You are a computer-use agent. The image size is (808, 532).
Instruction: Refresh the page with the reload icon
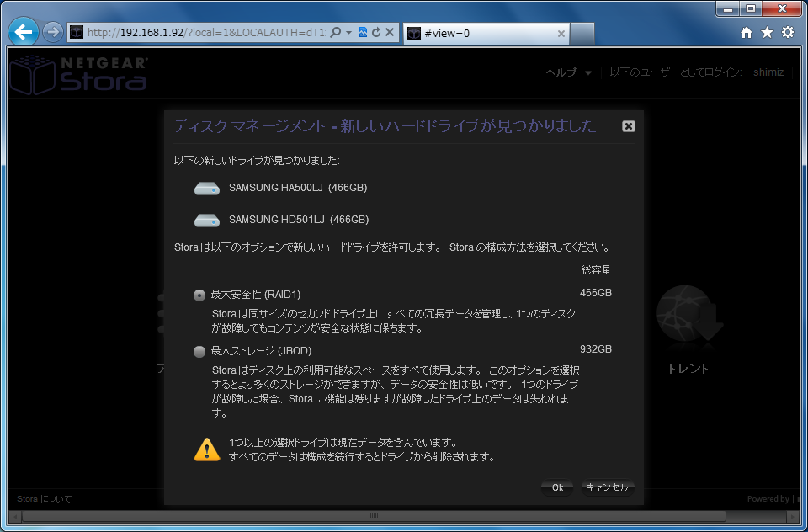coord(376,33)
